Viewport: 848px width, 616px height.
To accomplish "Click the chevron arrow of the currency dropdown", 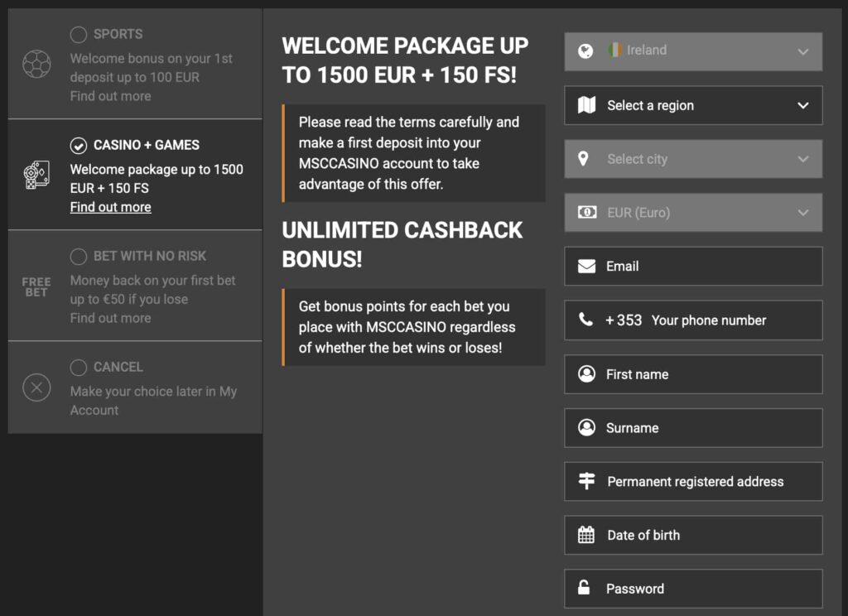I will click(803, 213).
